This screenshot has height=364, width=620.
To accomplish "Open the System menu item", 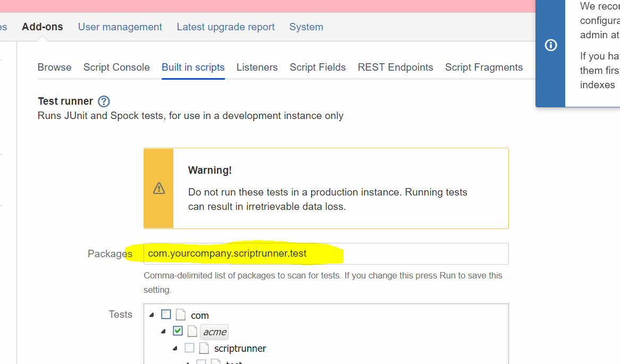I will (306, 27).
